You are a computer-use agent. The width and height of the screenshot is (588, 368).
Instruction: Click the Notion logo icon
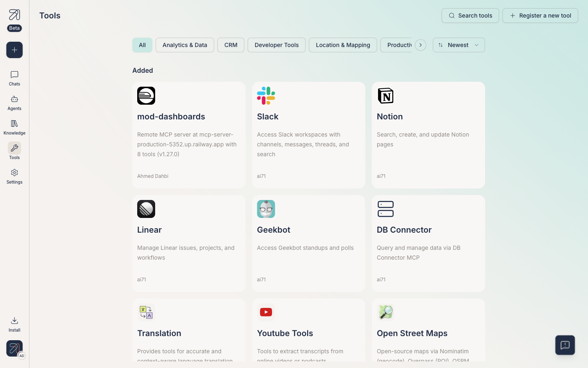(386, 96)
